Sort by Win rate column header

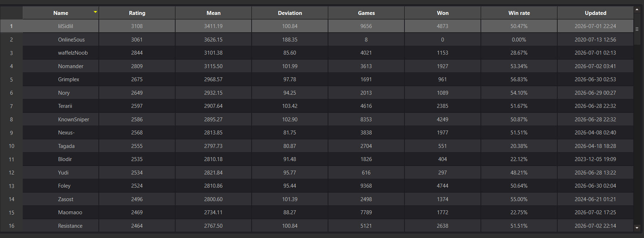coord(519,13)
